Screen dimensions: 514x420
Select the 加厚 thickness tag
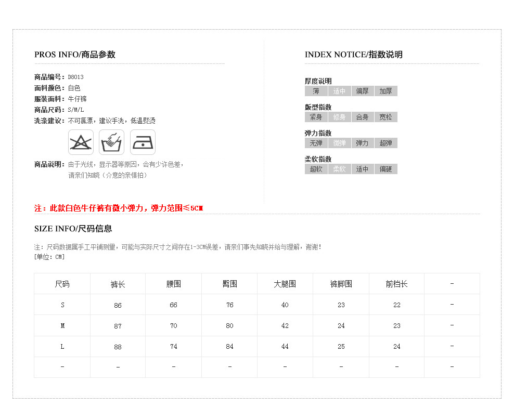[386, 91]
